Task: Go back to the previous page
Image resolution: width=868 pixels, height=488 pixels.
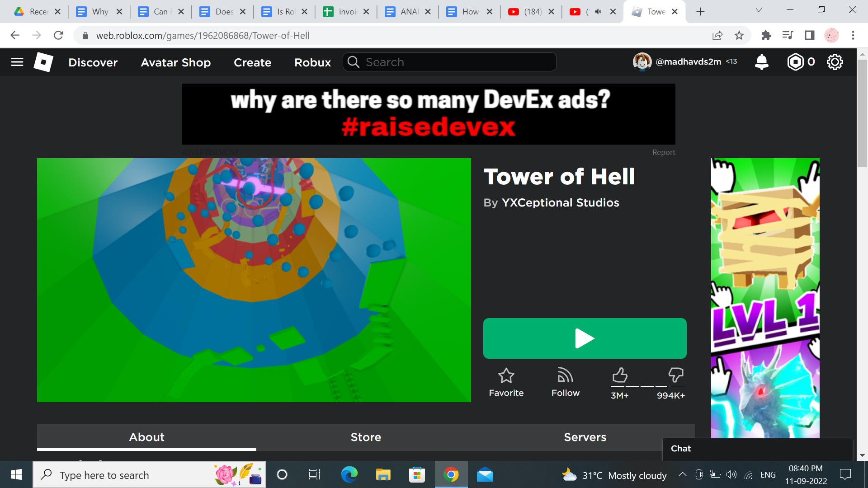Action: pyautogui.click(x=15, y=35)
